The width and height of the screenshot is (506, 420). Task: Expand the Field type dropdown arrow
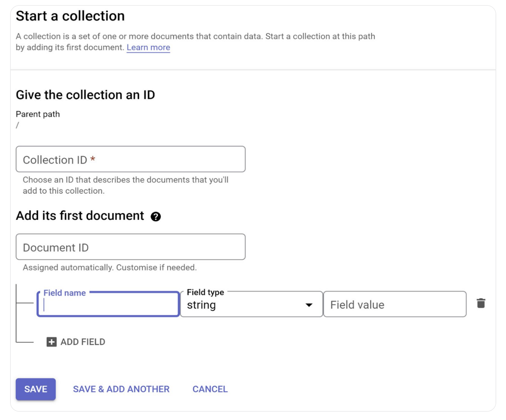(309, 305)
